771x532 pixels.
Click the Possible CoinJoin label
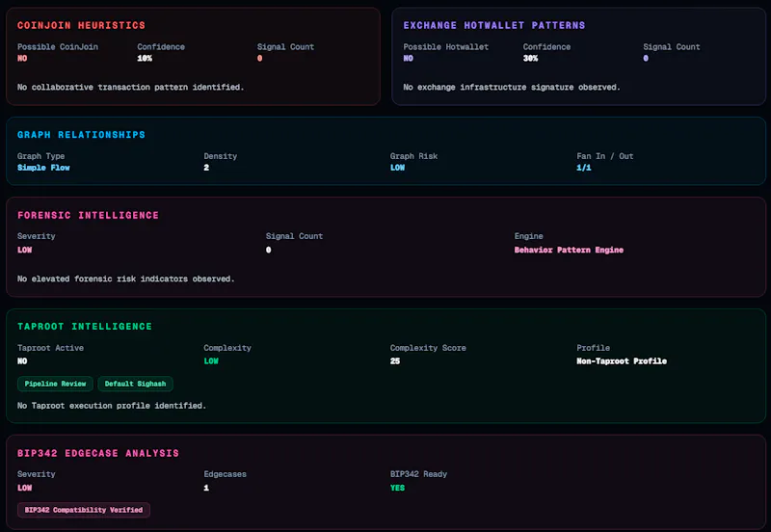click(58, 46)
